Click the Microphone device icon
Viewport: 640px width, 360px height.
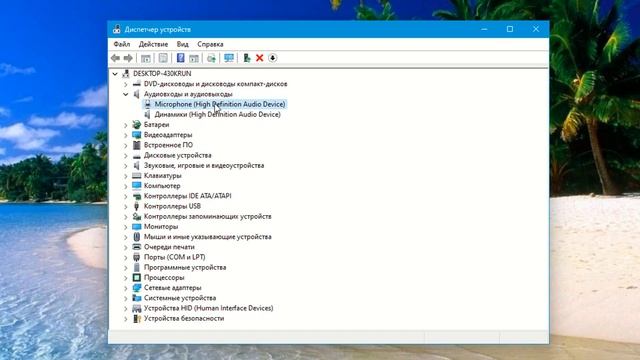coord(147,104)
